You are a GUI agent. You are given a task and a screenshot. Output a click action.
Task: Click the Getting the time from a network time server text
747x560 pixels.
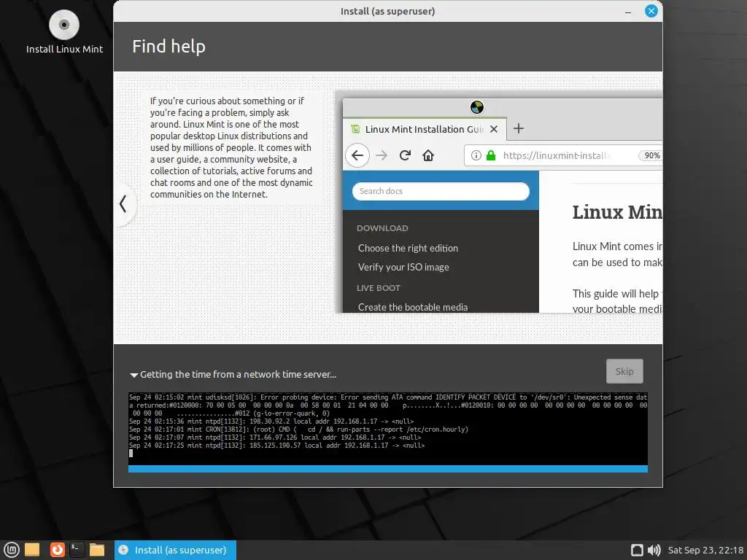(239, 375)
